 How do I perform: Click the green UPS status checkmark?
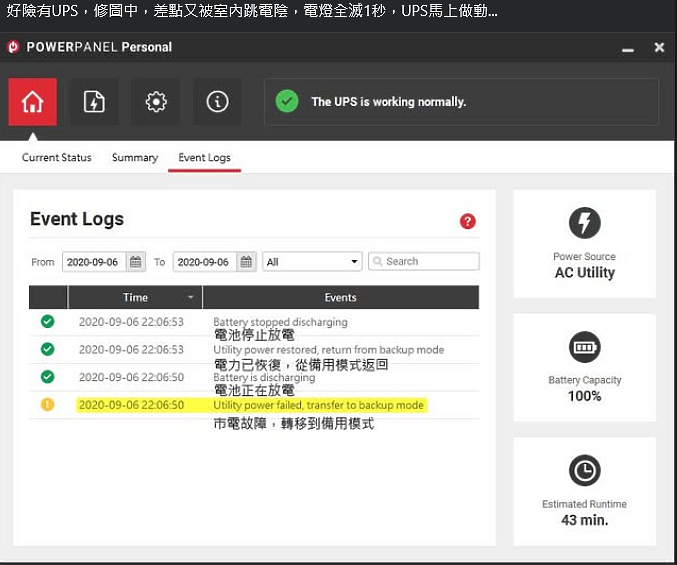(287, 101)
